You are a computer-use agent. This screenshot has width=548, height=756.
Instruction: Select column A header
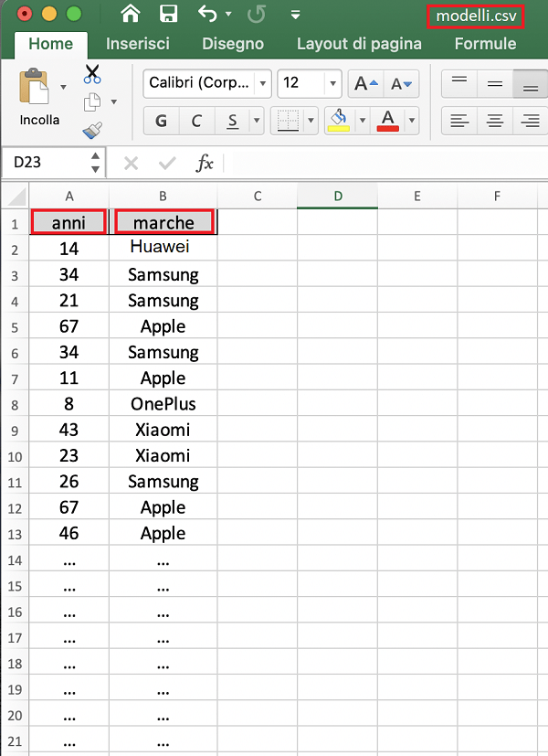pos(69,197)
